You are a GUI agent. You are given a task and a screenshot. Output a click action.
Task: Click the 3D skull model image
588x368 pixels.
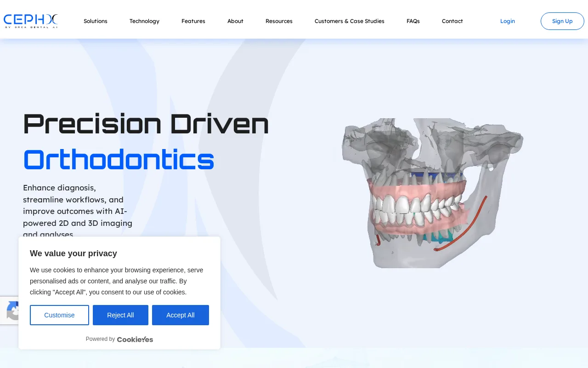(432, 193)
